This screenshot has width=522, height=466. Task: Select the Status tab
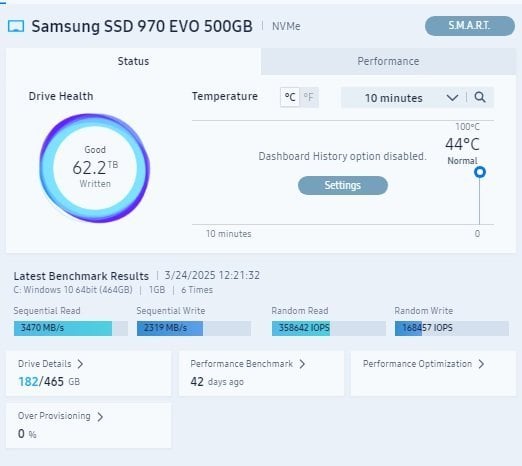click(x=133, y=61)
